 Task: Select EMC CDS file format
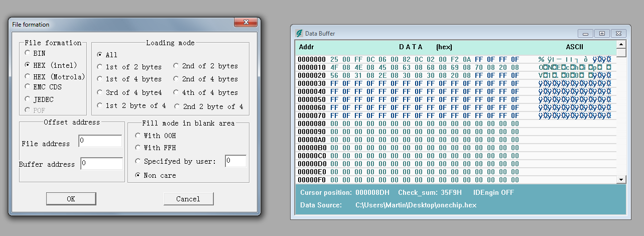27,86
